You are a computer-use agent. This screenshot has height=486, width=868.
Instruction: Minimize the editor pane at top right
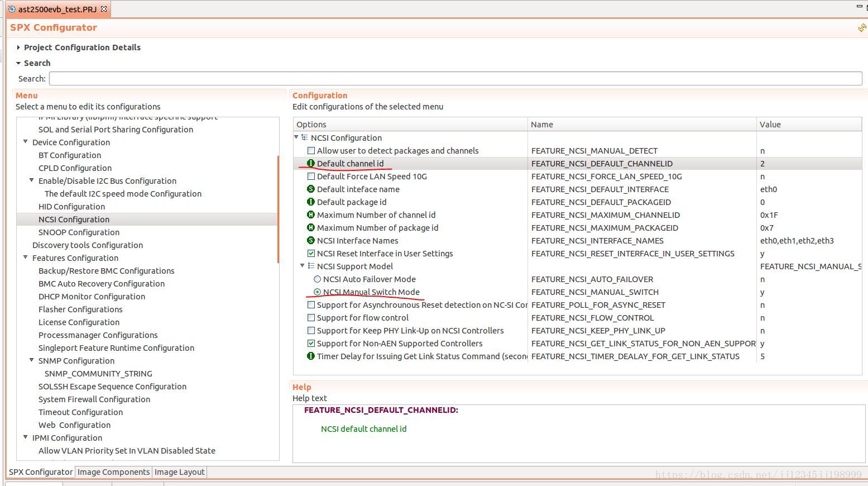(860, 6)
